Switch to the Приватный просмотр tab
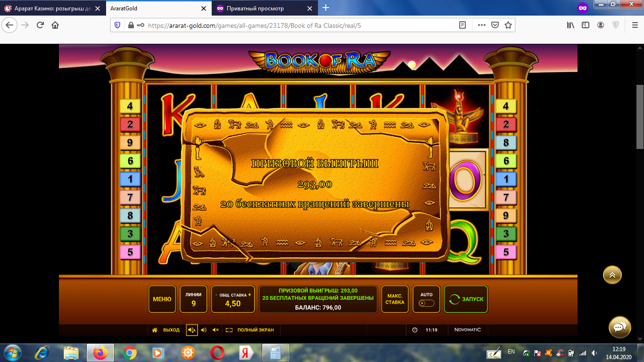The height and width of the screenshot is (362, 644). click(264, 8)
